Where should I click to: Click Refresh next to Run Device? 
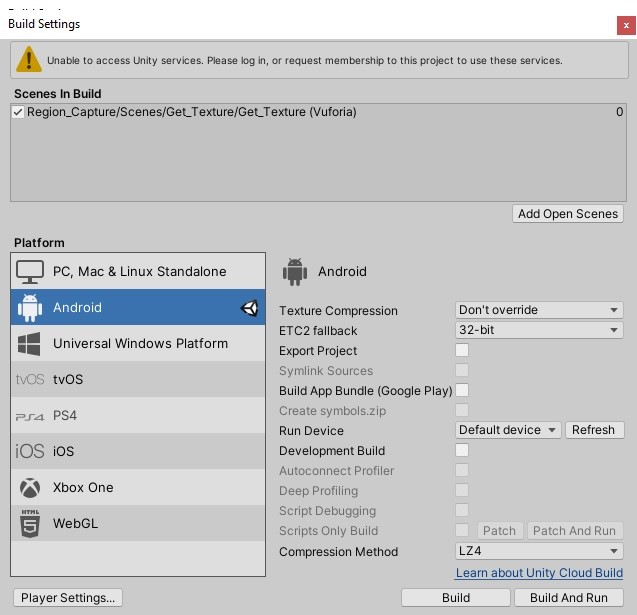click(594, 430)
